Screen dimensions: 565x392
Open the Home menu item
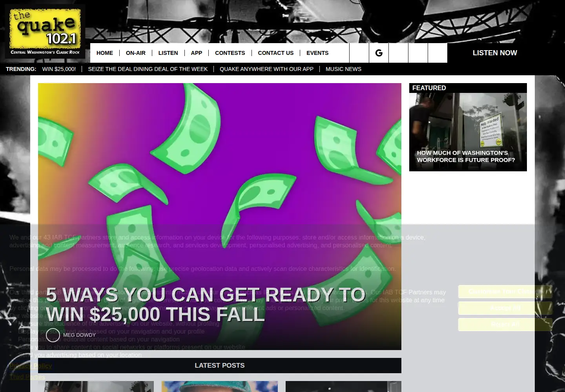(x=105, y=53)
